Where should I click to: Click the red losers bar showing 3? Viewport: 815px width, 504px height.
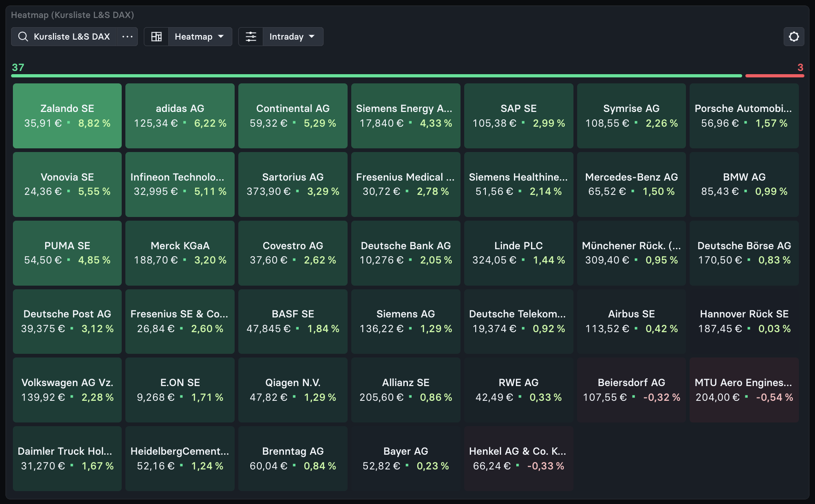[775, 76]
